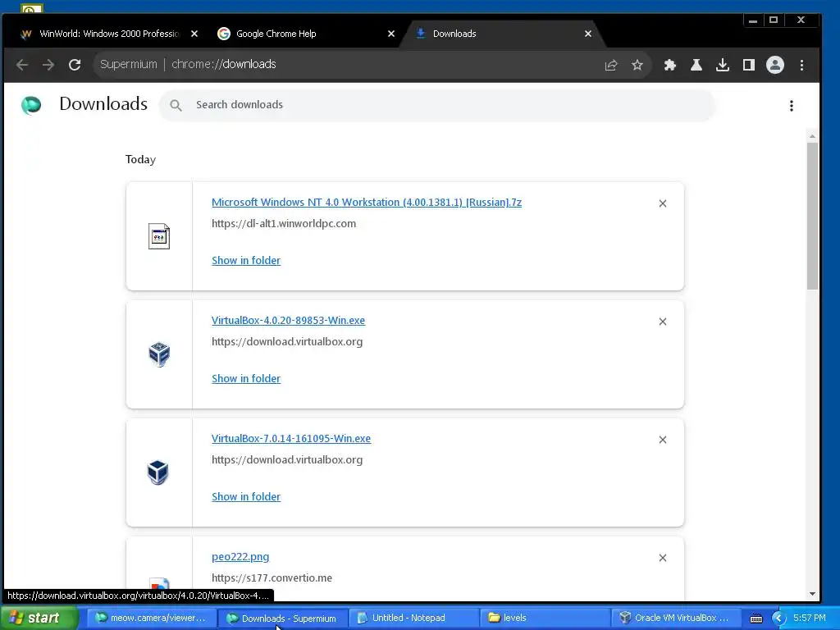Click the 7z file type icon
Image resolution: width=840 pixels, height=630 pixels.
coord(159,236)
